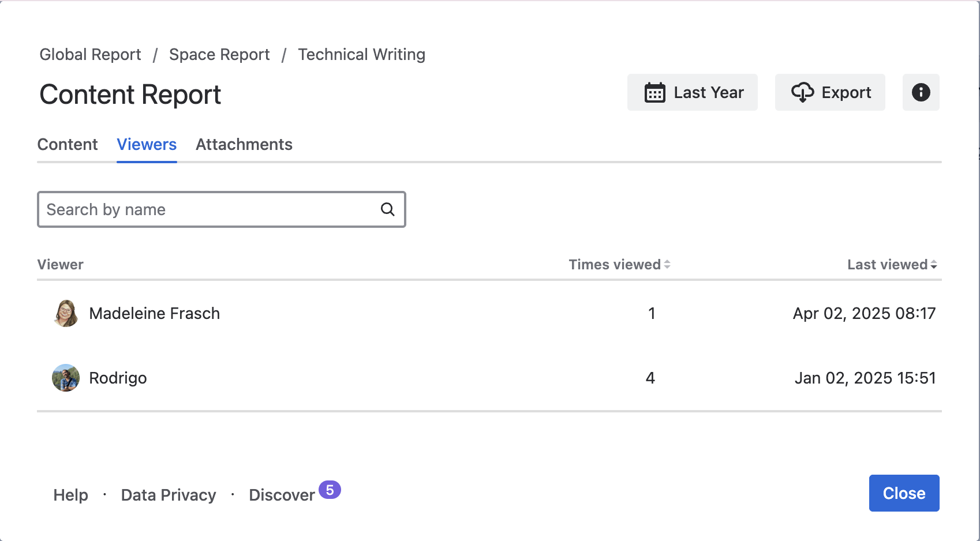980x541 pixels.
Task: Open the Help link
Action: 70,495
